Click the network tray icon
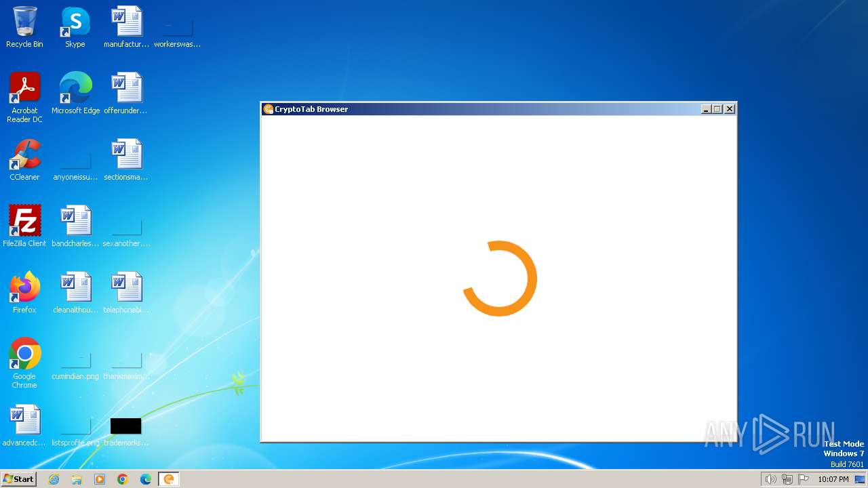The image size is (868, 488). coord(787,479)
